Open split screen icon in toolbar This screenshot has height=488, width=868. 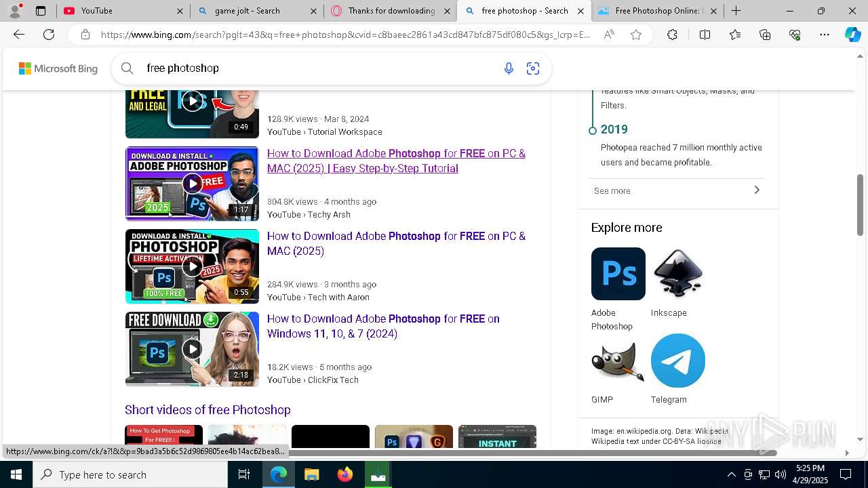click(705, 35)
